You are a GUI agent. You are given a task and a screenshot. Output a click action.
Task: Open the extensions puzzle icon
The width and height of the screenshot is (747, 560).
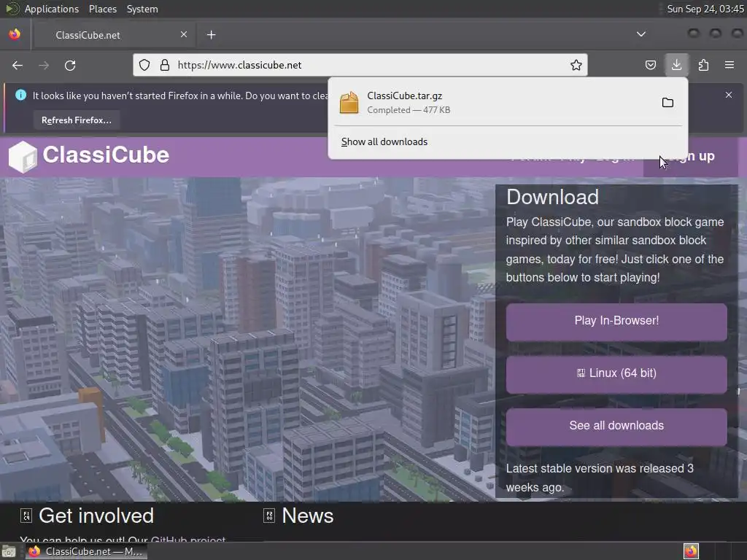point(703,65)
